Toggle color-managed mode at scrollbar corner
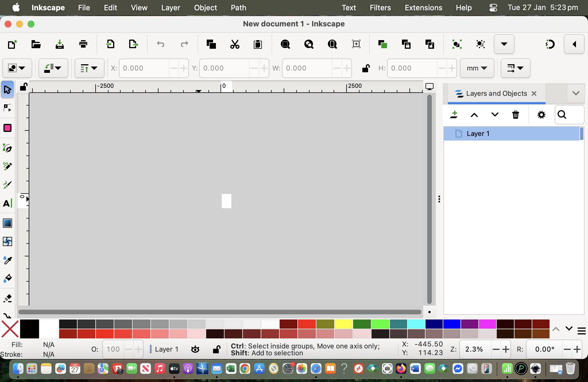 pyautogui.click(x=430, y=312)
